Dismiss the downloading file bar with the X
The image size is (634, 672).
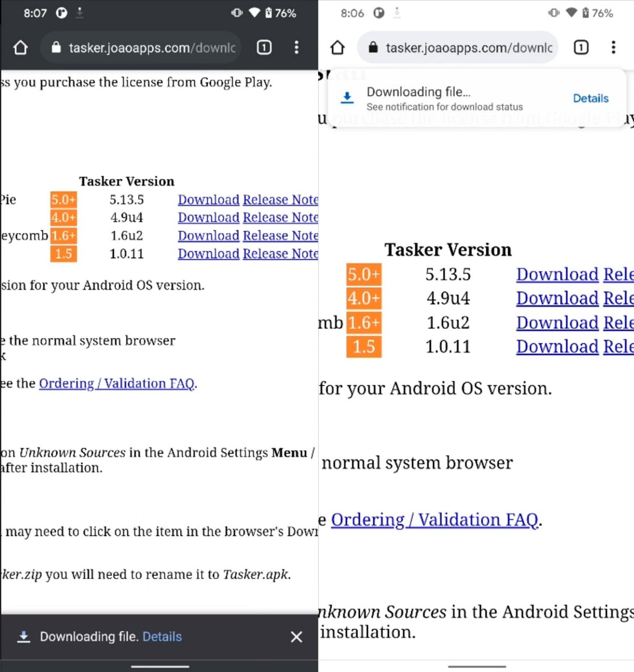point(296,637)
